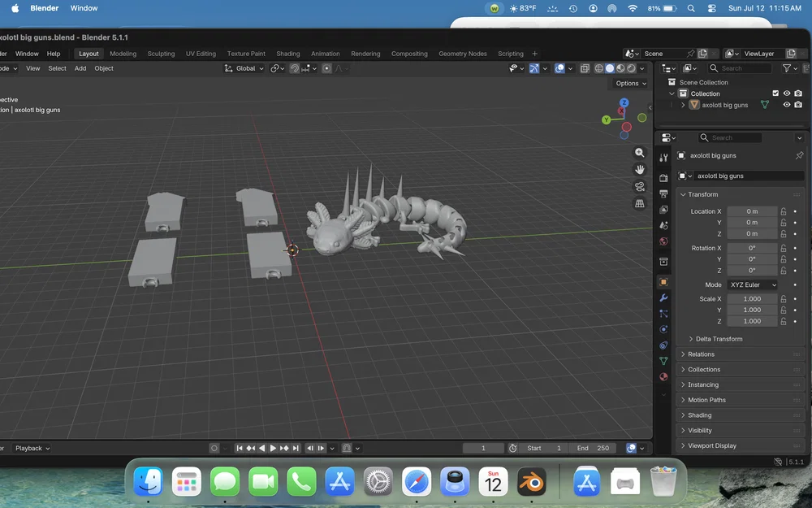812x508 pixels.
Task: Open the Scene properties tab
Action: tap(663, 225)
